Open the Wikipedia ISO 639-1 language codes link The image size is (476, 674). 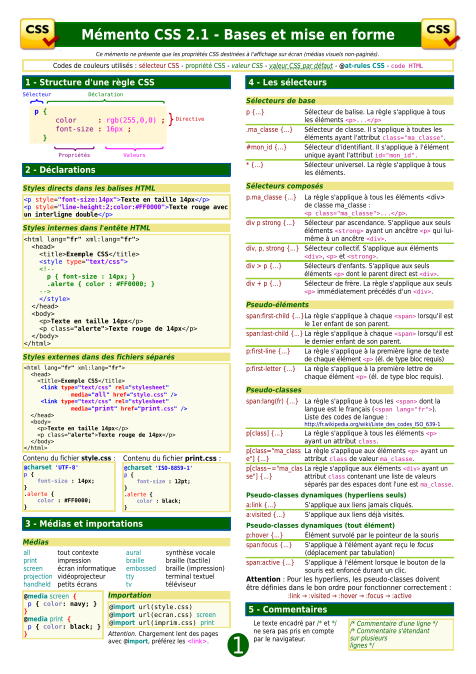(372, 424)
